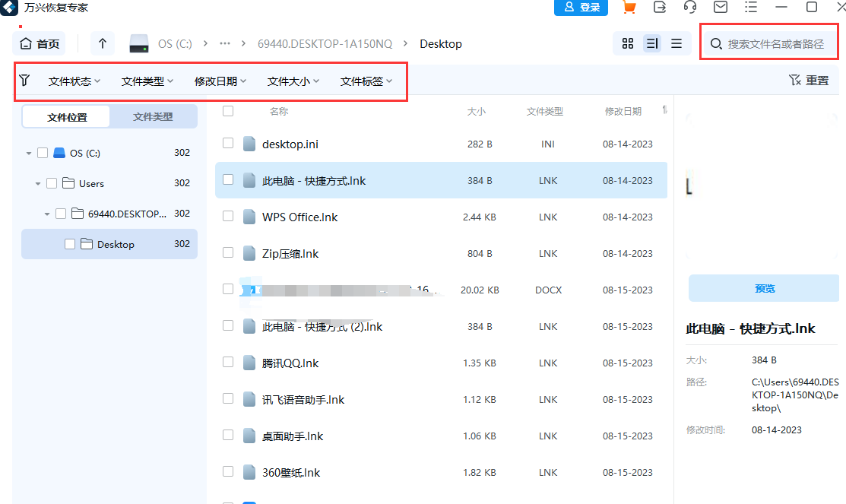Click the go-up arrow icon
The height and width of the screenshot is (504, 846).
pyautogui.click(x=102, y=43)
